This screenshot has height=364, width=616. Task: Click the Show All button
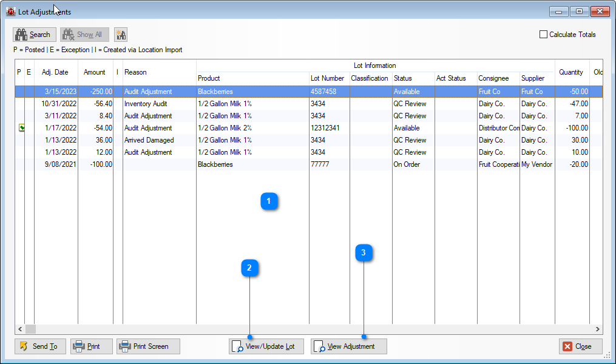(84, 35)
